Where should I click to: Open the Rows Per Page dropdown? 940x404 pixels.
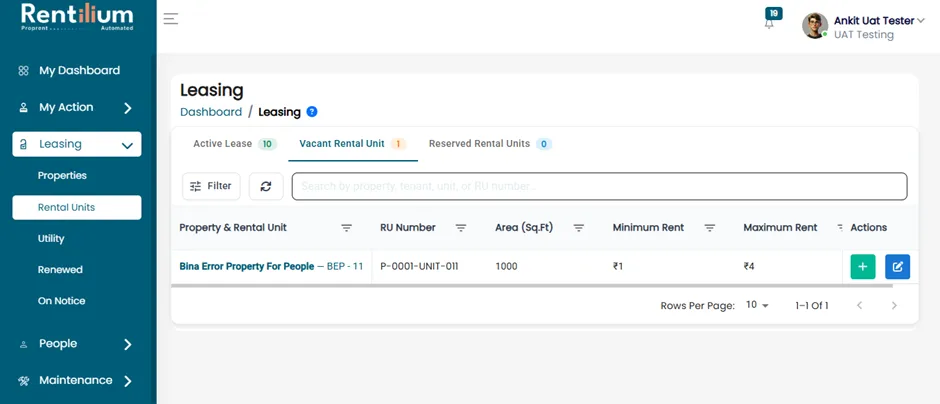[757, 305]
